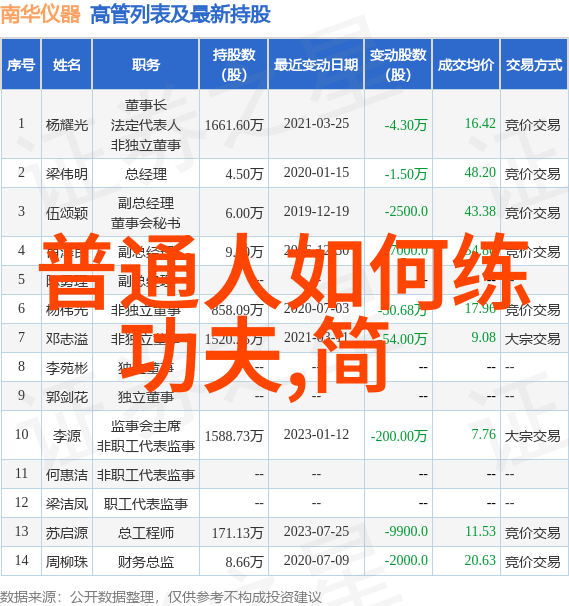This screenshot has width=569, height=606.
Task: Click 独立董事 in 郭剑花's row
Action: pyautogui.click(x=146, y=397)
